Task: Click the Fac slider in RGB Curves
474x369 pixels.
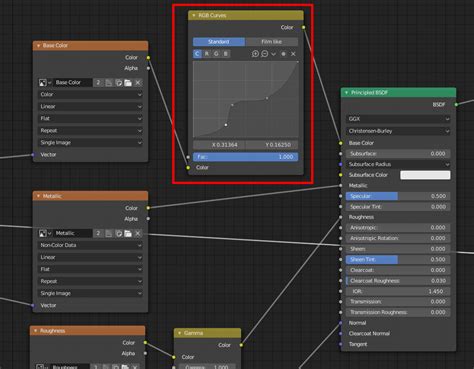Action: click(x=245, y=157)
